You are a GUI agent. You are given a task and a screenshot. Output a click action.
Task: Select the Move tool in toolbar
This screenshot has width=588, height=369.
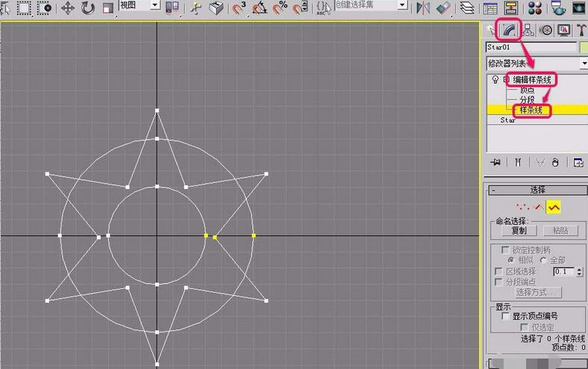[x=68, y=8]
